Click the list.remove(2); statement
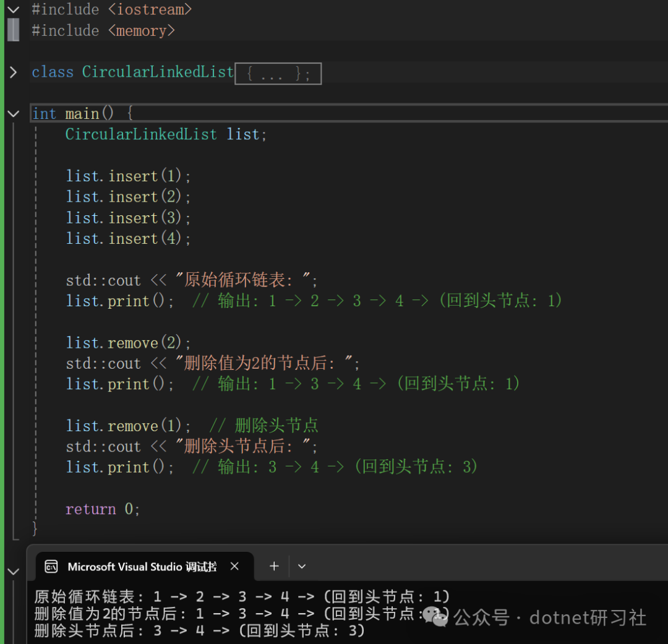 (128, 343)
